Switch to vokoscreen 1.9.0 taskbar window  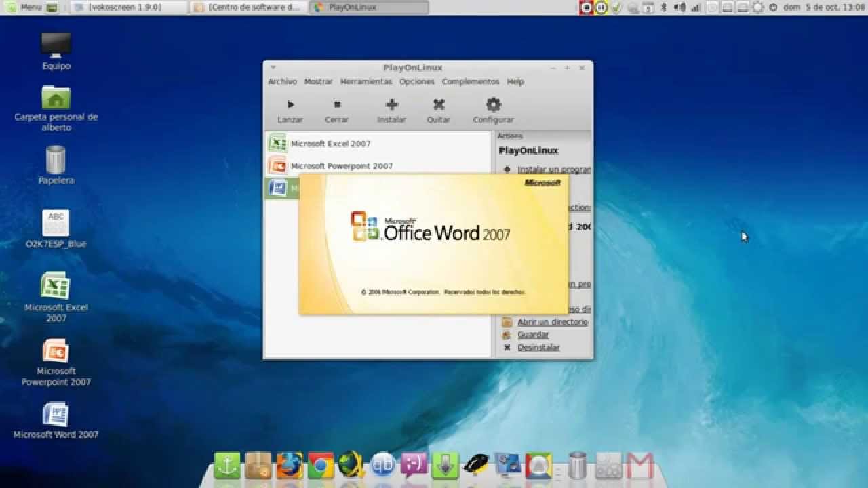(x=129, y=7)
